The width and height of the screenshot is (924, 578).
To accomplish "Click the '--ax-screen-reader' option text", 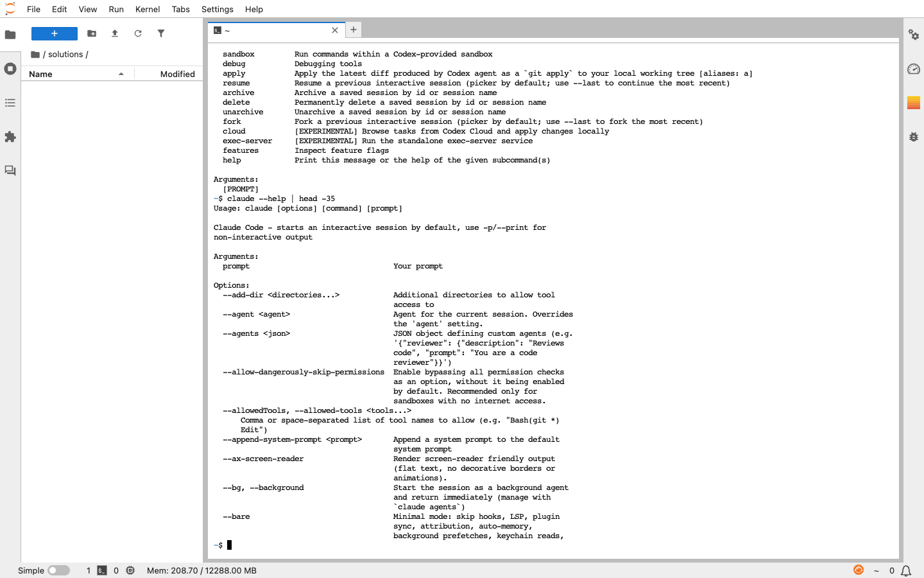I will [x=263, y=459].
